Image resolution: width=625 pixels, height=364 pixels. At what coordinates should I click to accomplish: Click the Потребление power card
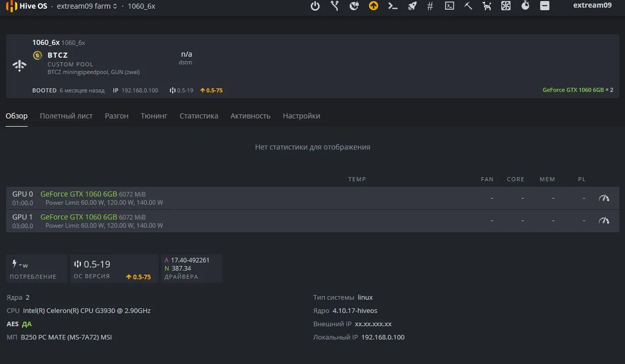tap(37, 269)
